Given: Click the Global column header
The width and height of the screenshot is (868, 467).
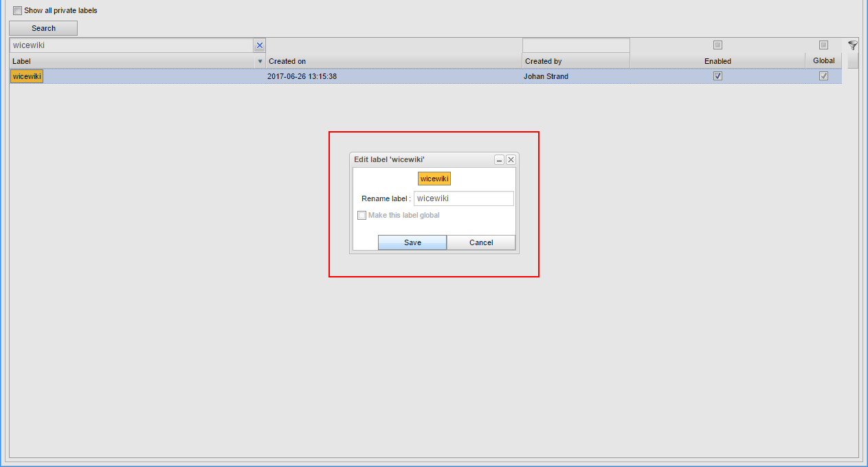Looking at the screenshot, I should pos(823,60).
